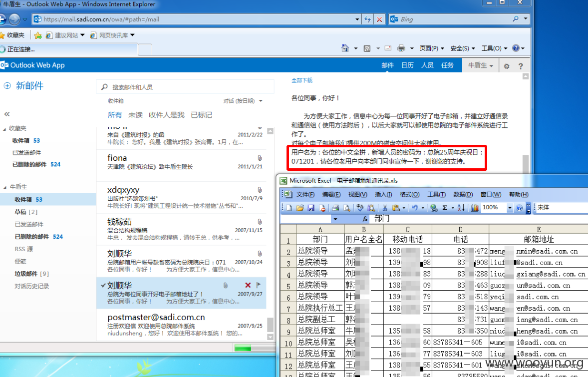Open the IE address bar dropdown arrow
The image size is (588, 377).
(357, 19)
